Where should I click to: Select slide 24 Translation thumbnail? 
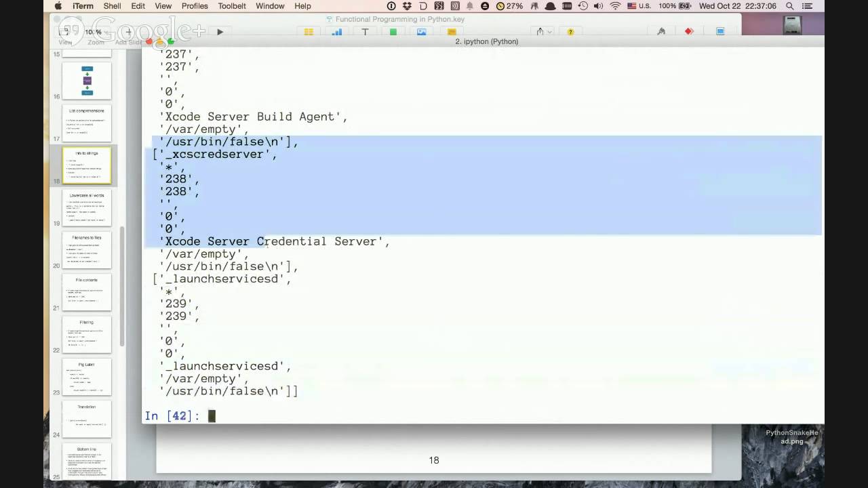coord(87,419)
